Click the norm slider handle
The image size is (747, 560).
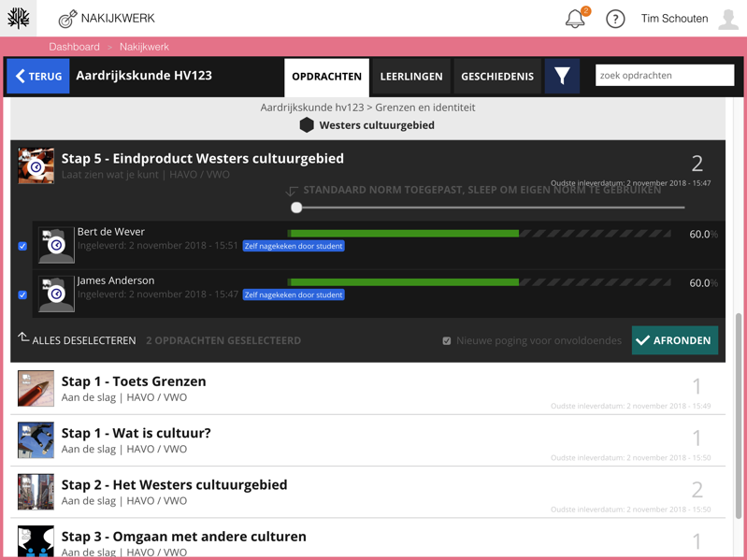pyautogui.click(x=296, y=208)
